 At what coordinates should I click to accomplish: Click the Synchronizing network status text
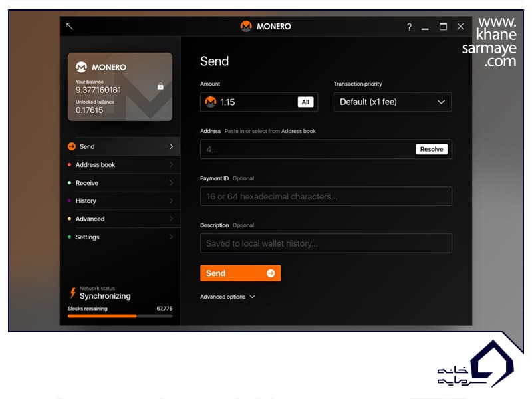pos(105,296)
